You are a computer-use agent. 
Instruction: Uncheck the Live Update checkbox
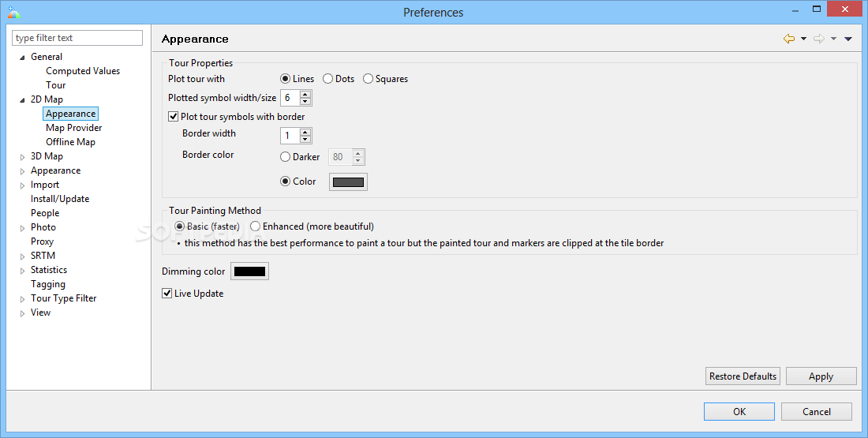(x=166, y=294)
